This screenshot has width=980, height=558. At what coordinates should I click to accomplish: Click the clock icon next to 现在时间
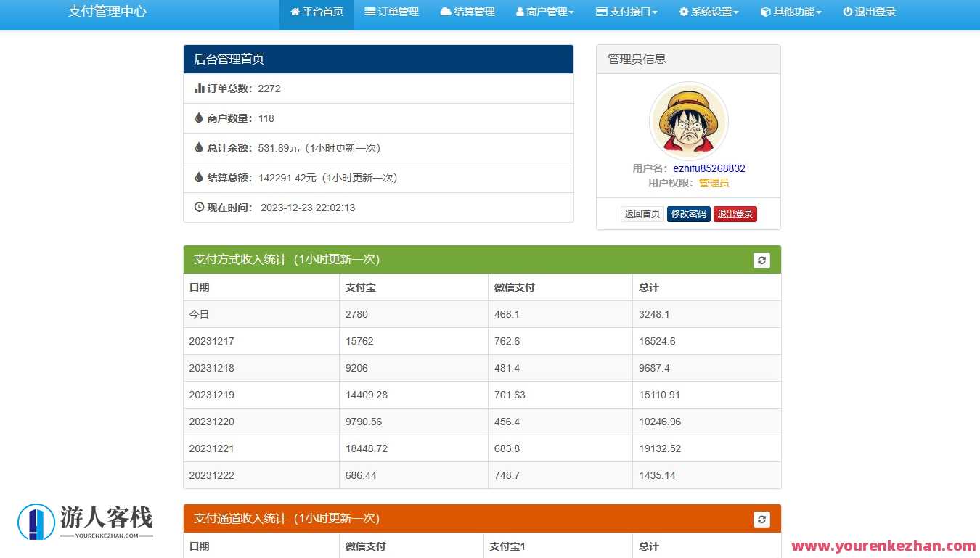(198, 208)
